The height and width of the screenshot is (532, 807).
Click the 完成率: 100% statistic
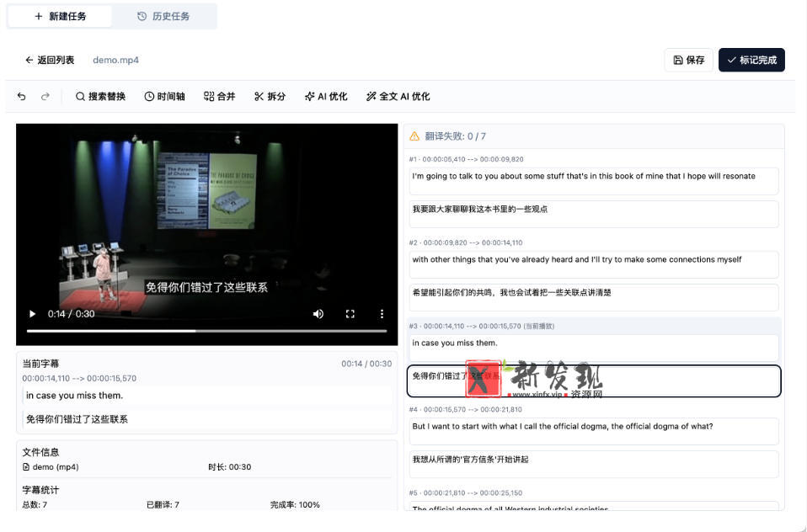(x=295, y=505)
